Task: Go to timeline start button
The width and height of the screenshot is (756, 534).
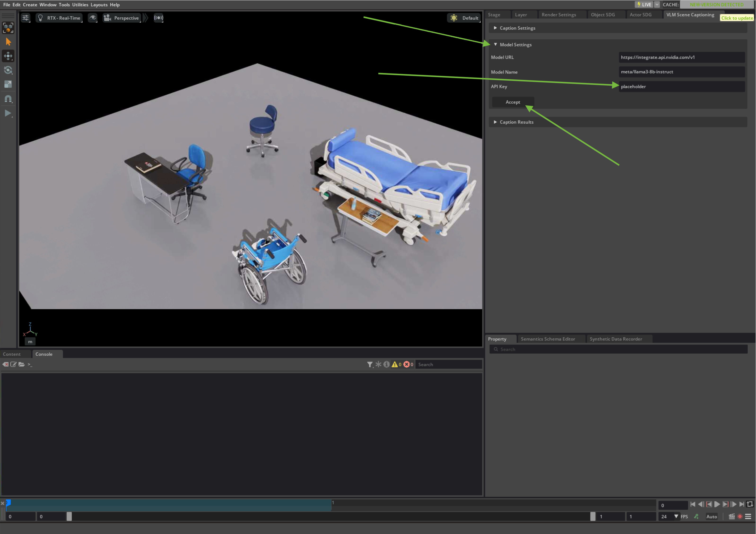Action: (693, 504)
